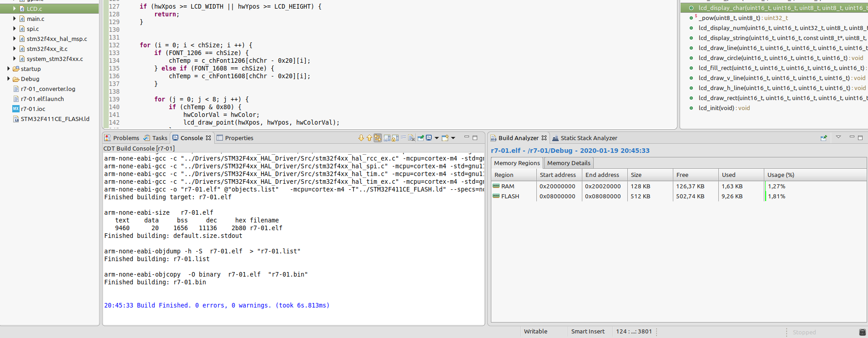Open the r7-01.ioc CubeMX file

click(x=33, y=109)
